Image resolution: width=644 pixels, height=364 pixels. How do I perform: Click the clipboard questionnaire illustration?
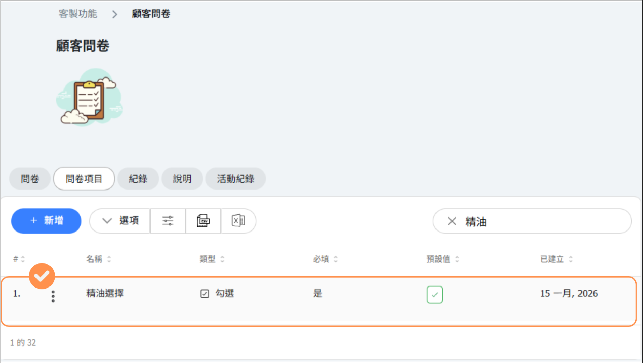tap(89, 98)
